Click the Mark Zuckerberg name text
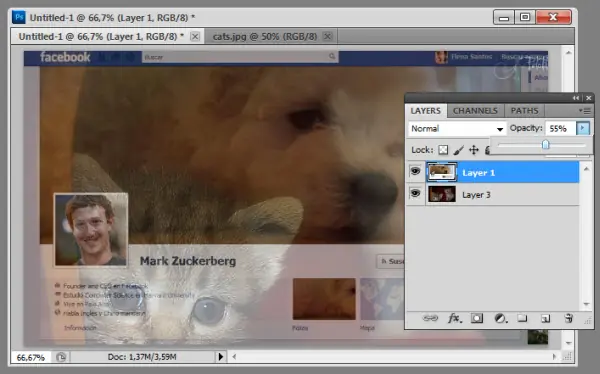 pyautogui.click(x=188, y=261)
